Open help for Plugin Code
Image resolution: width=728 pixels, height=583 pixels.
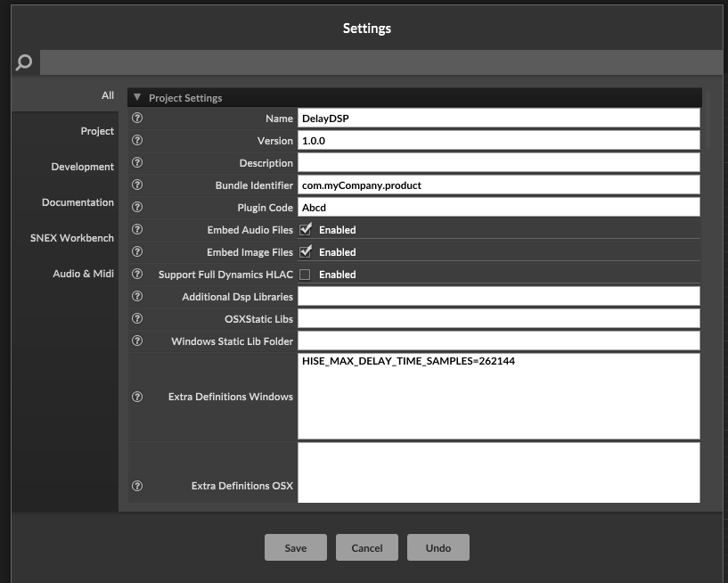coord(137,207)
